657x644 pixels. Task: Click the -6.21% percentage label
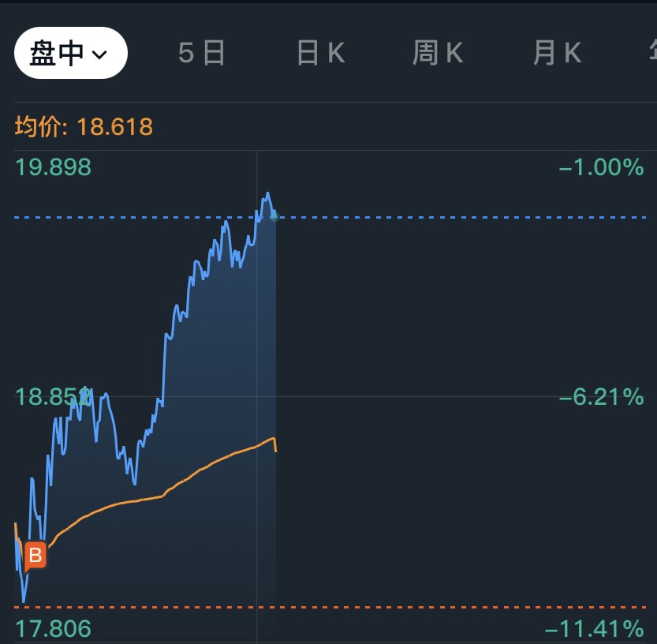[x=601, y=396]
